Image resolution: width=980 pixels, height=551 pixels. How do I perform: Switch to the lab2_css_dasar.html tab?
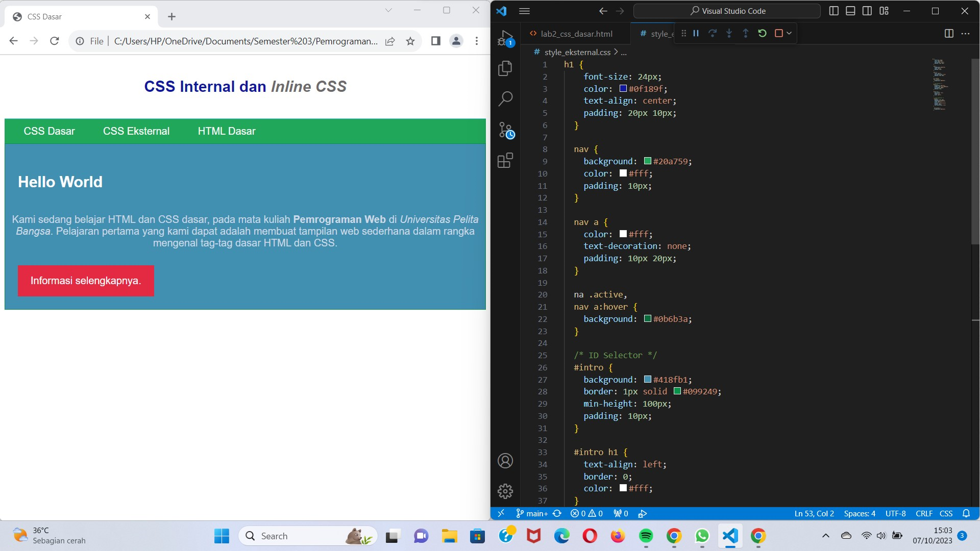pyautogui.click(x=577, y=34)
